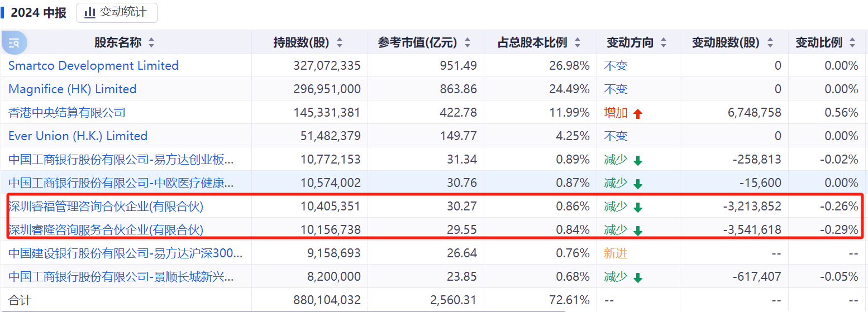Click changed shares 6,748,758

click(755, 112)
